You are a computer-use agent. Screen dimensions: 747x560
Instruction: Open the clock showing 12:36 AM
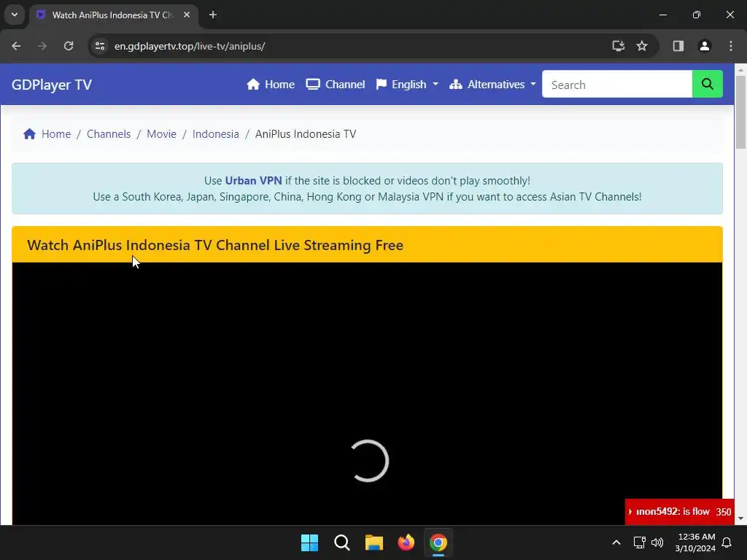[695, 542]
